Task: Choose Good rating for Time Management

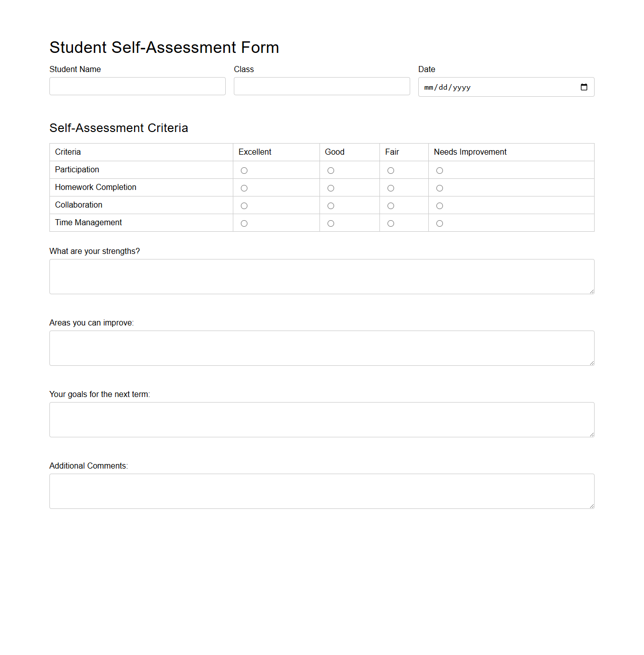Action: [331, 223]
